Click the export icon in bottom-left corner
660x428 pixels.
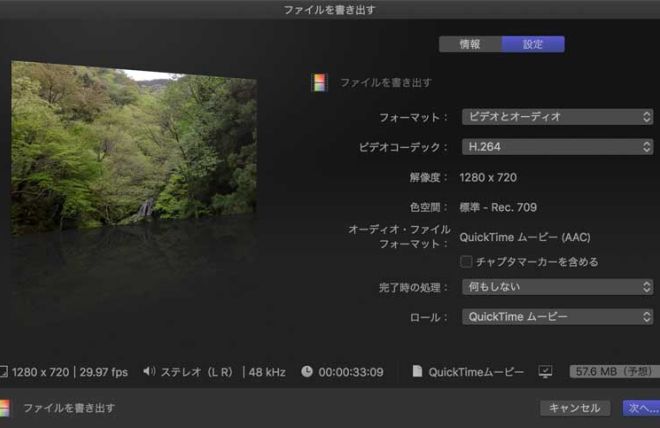pyautogui.click(x=5, y=408)
